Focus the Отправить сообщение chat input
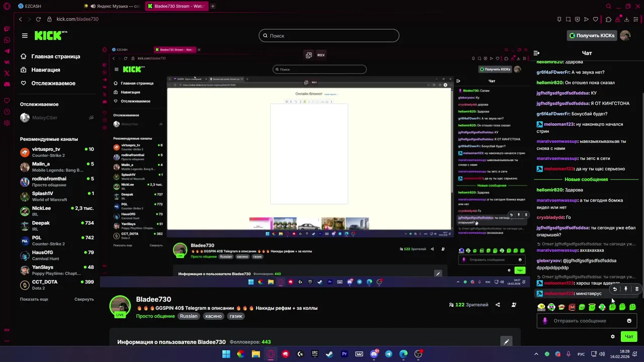The image size is (644, 362). click(x=586, y=321)
